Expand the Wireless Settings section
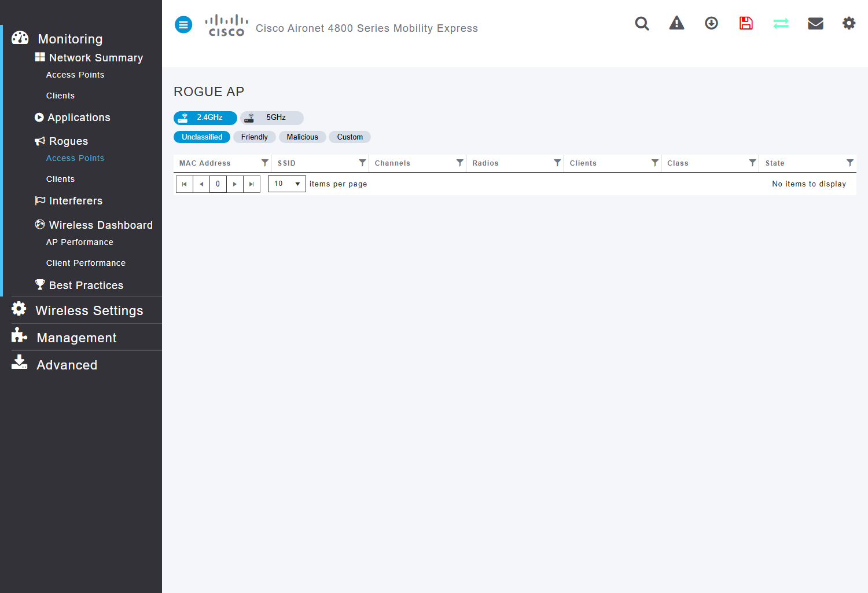 point(89,310)
